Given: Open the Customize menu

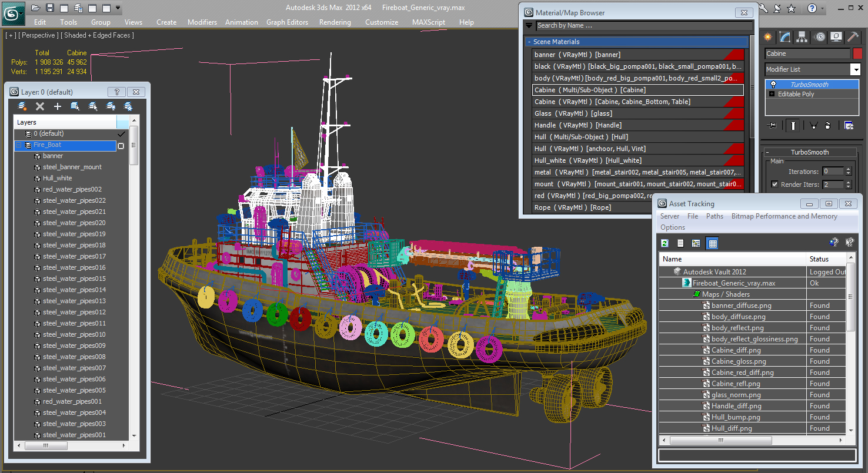Looking at the screenshot, I should pos(382,22).
